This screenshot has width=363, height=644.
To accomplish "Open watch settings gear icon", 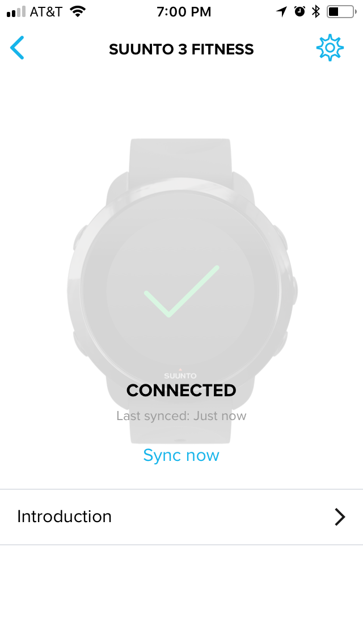I will (x=330, y=48).
